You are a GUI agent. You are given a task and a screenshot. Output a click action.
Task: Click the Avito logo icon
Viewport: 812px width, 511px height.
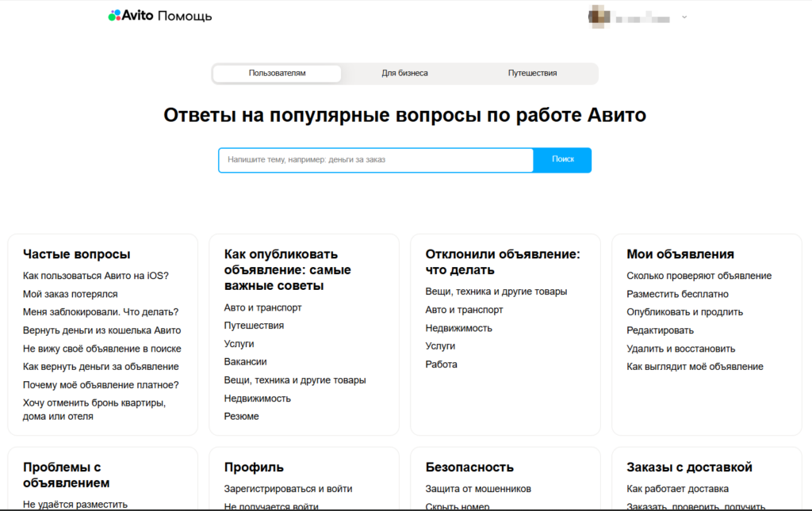pos(114,16)
